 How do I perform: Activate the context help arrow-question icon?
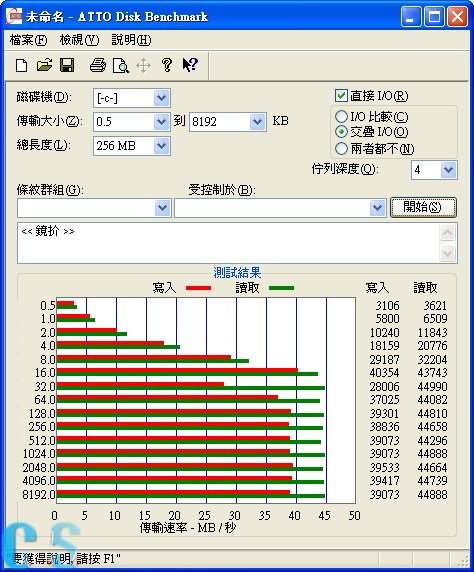click(190, 65)
